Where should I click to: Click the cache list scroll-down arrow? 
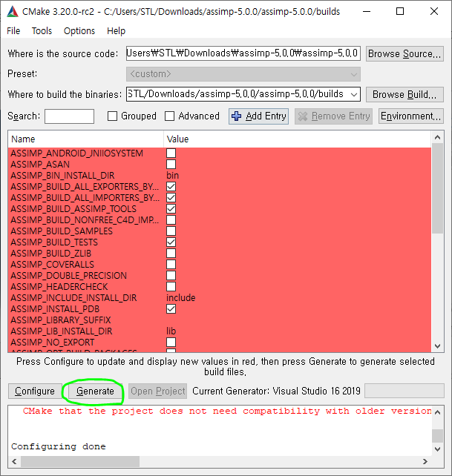point(437,346)
